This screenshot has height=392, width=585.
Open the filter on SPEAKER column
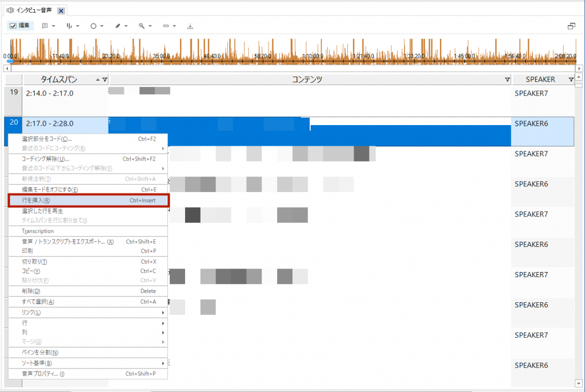pos(571,79)
